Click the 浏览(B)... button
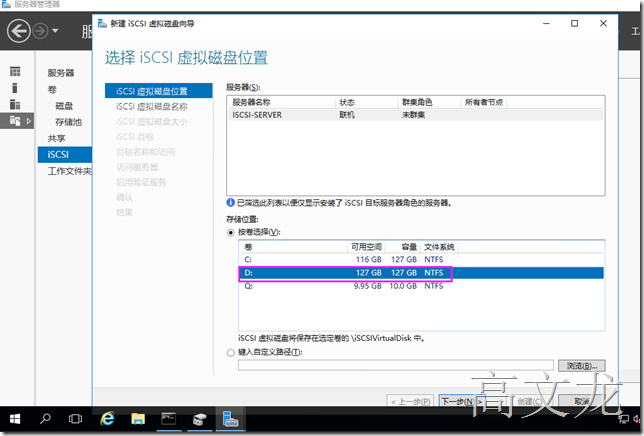The width and height of the screenshot is (644, 436). [582, 365]
